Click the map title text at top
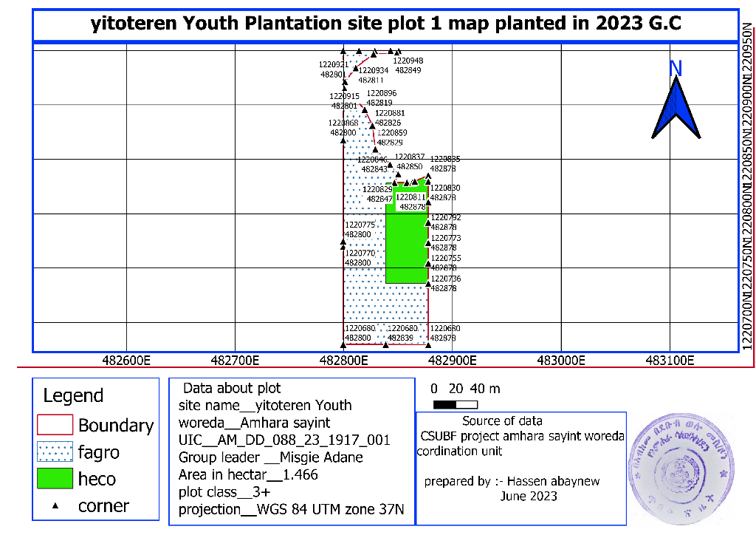 (x=385, y=24)
